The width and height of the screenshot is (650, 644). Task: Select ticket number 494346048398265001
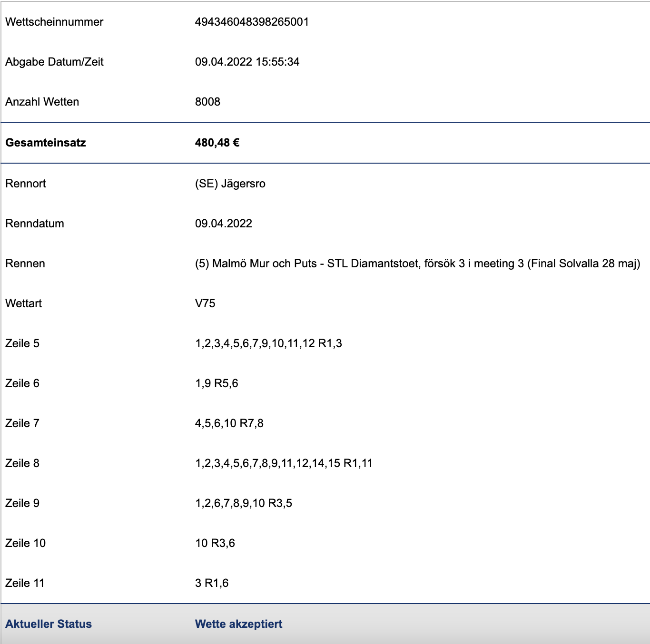[252, 22]
